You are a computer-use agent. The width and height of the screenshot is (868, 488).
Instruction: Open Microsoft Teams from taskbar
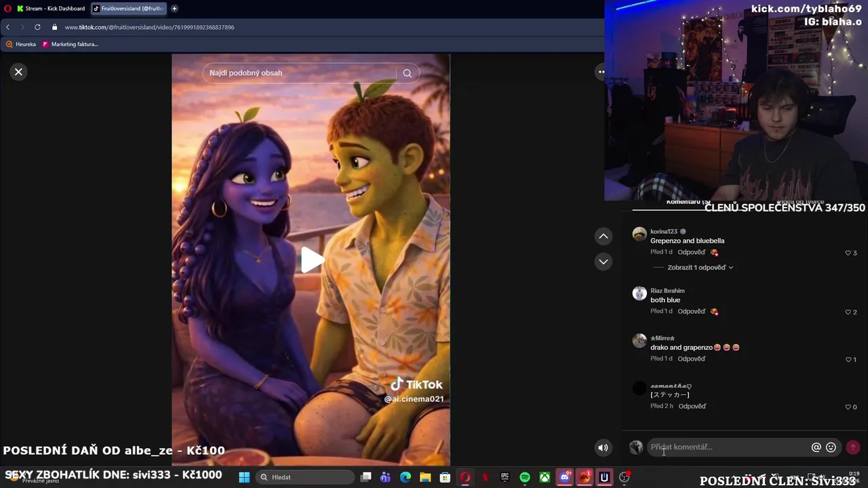386,477
